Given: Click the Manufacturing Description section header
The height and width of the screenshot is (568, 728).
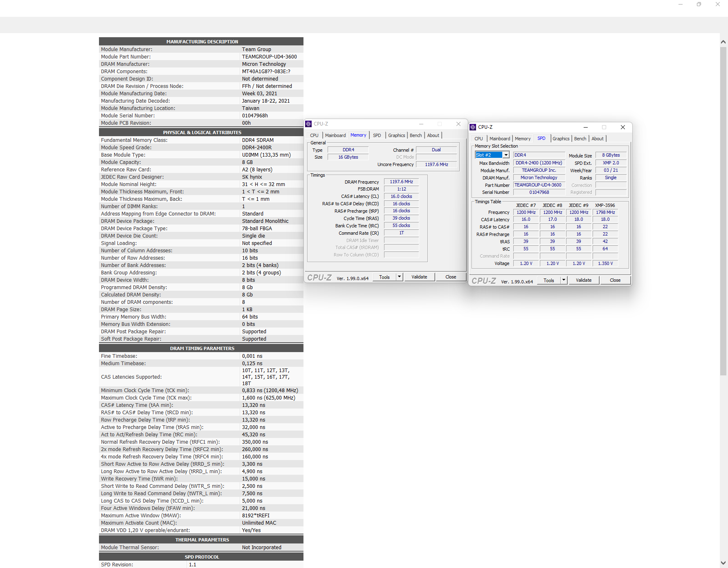Looking at the screenshot, I should (x=201, y=41).
